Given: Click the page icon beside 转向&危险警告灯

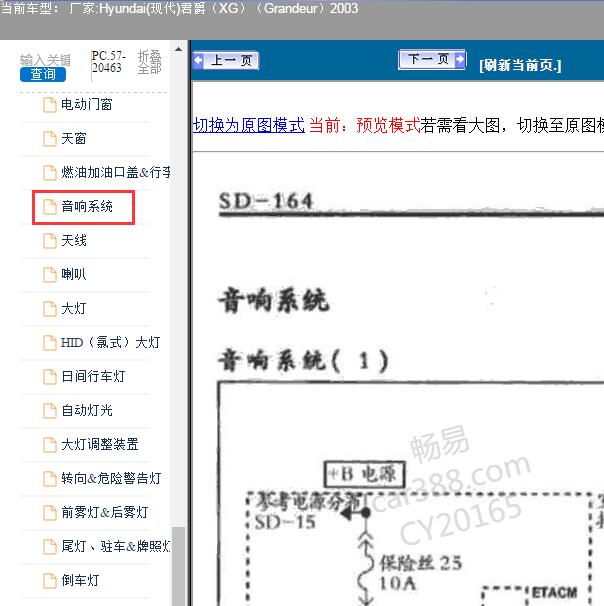Looking at the screenshot, I should tap(49, 479).
